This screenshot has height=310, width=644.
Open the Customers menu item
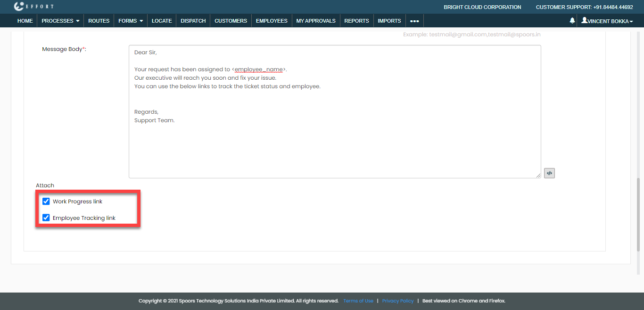tap(231, 21)
